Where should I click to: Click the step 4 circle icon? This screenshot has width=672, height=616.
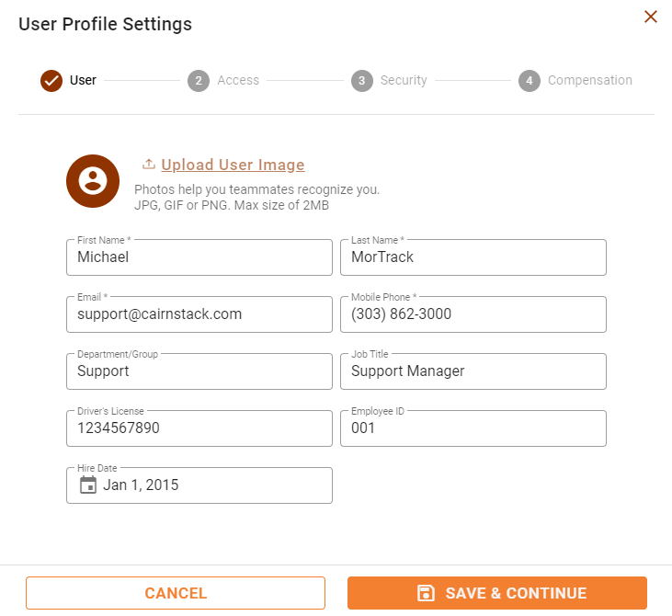(x=529, y=81)
